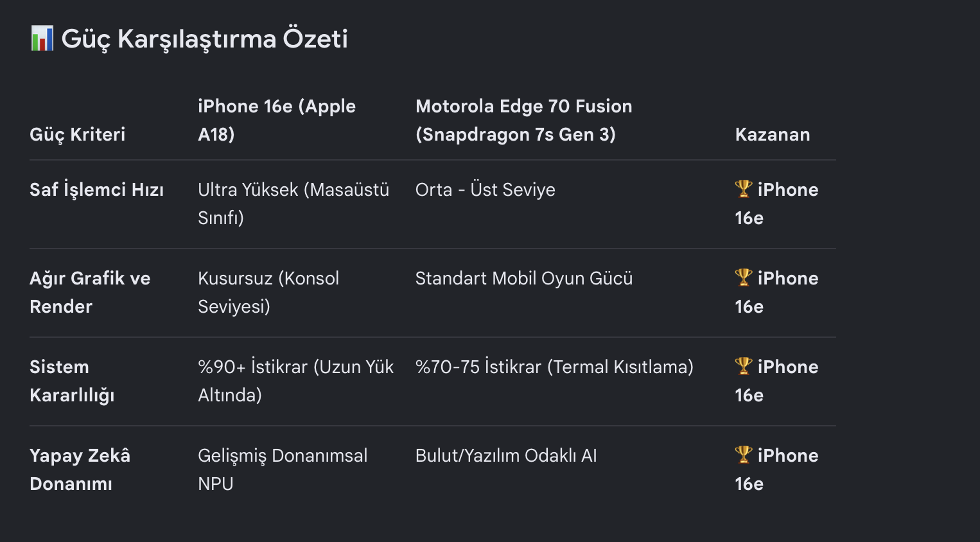Select the Saf İşlemci Hızı row label

(x=96, y=189)
